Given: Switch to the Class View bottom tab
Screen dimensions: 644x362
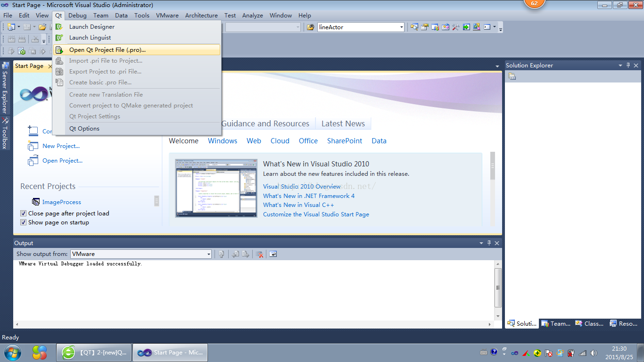Looking at the screenshot, I should tap(589, 324).
